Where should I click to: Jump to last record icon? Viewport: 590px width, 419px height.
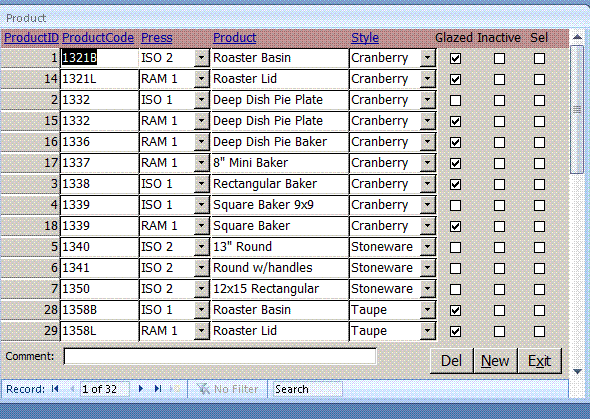pyautogui.click(x=158, y=389)
